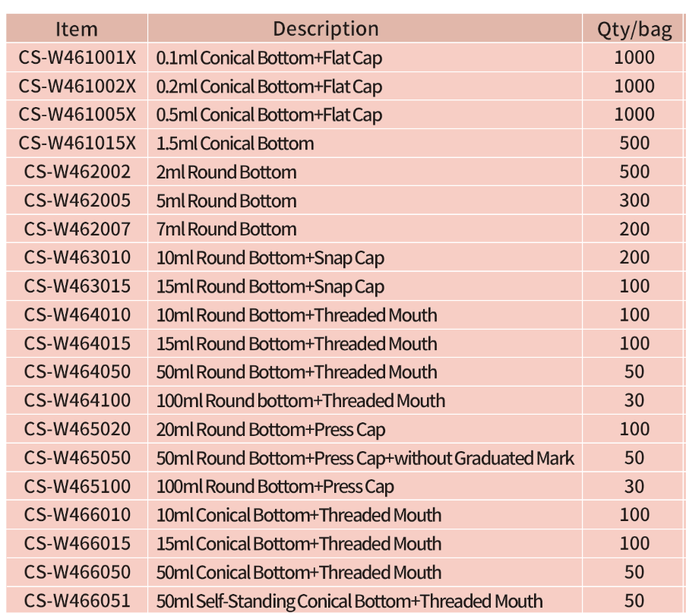
Task: Click the CS-W462002 item cell
Action: pos(77,172)
